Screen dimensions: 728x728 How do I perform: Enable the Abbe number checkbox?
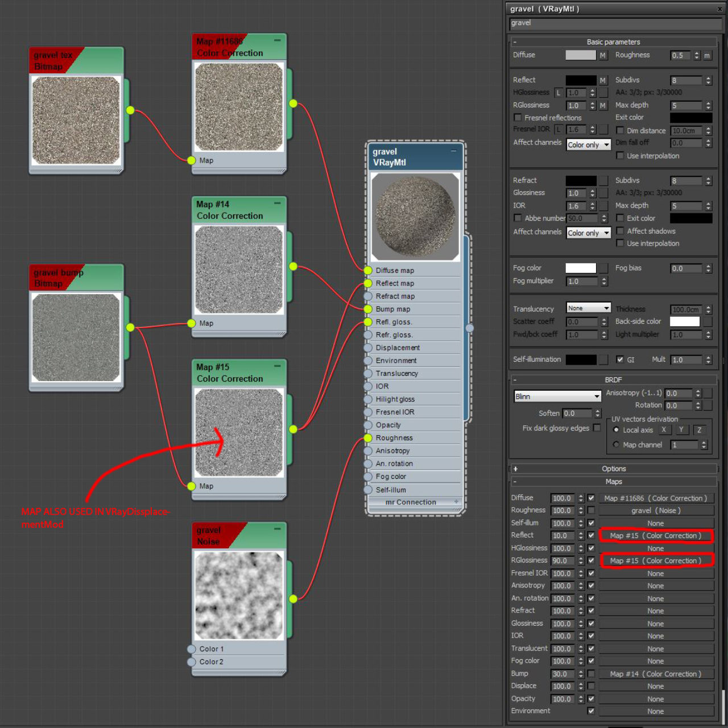(518, 218)
